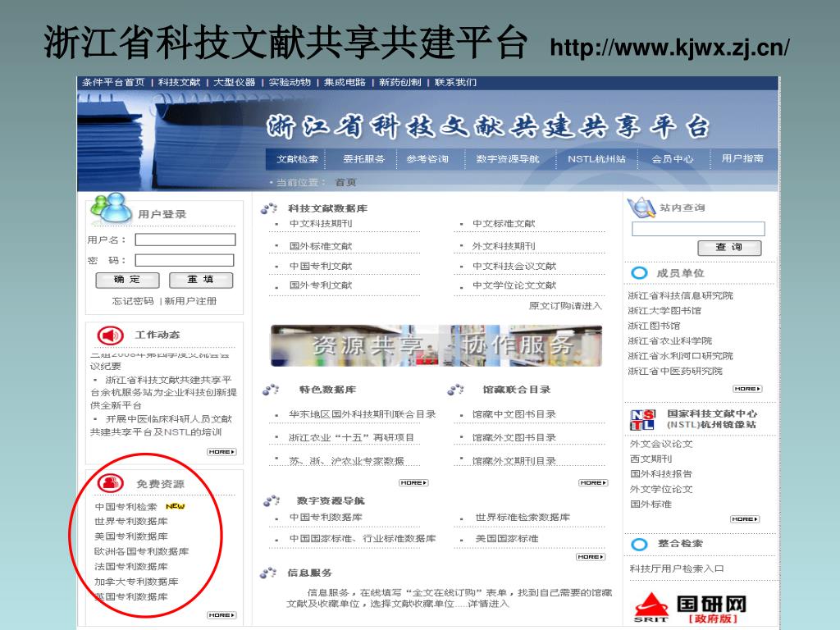Open 外文会议论文 NSTL link
Image resolution: width=840 pixels, height=630 pixels.
(661, 444)
